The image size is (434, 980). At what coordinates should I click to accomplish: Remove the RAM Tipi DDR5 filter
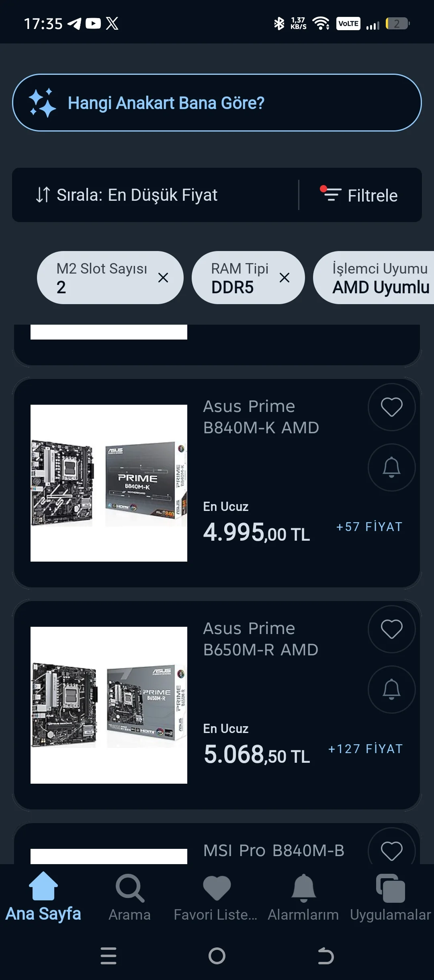pos(285,278)
